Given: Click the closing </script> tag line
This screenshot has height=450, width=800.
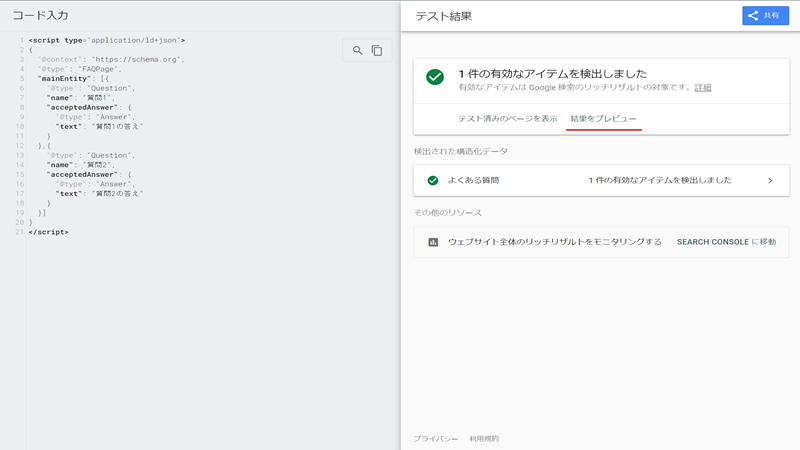Looking at the screenshot, I should pos(48,232).
